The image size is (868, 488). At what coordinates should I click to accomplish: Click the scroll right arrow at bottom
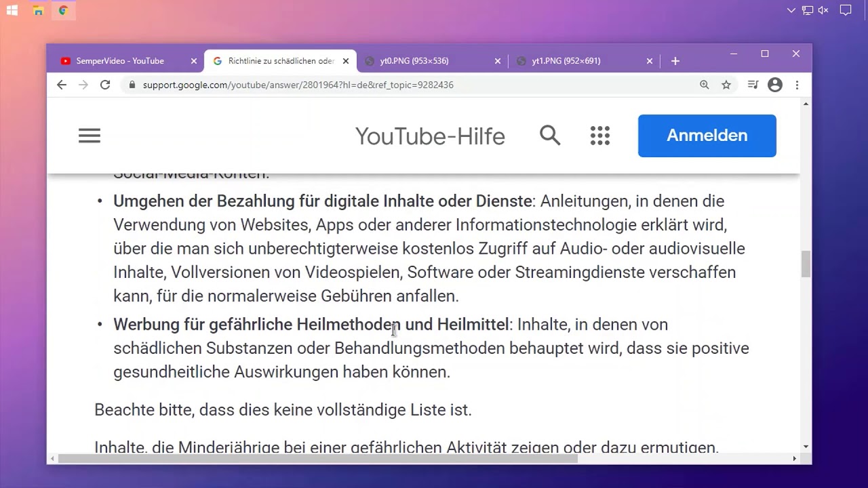[795, 458]
